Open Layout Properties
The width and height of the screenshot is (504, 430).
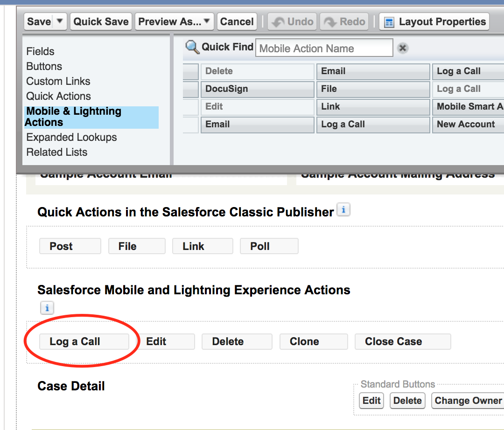tap(434, 21)
